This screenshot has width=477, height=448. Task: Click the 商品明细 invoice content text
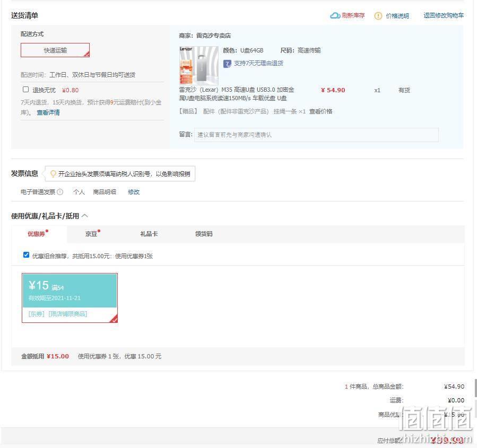tap(105, 192)
